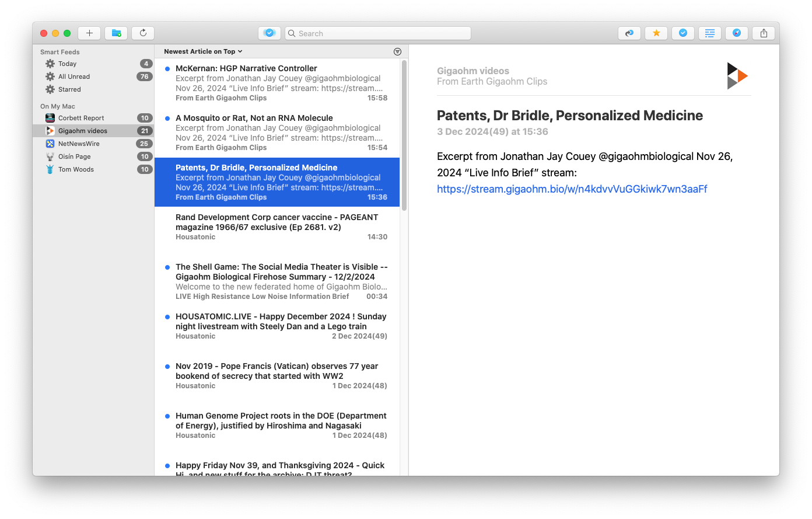Click the On My Mac section header
Image resolution: width=812 pixels, height=519 pixels.
point(58,106)
